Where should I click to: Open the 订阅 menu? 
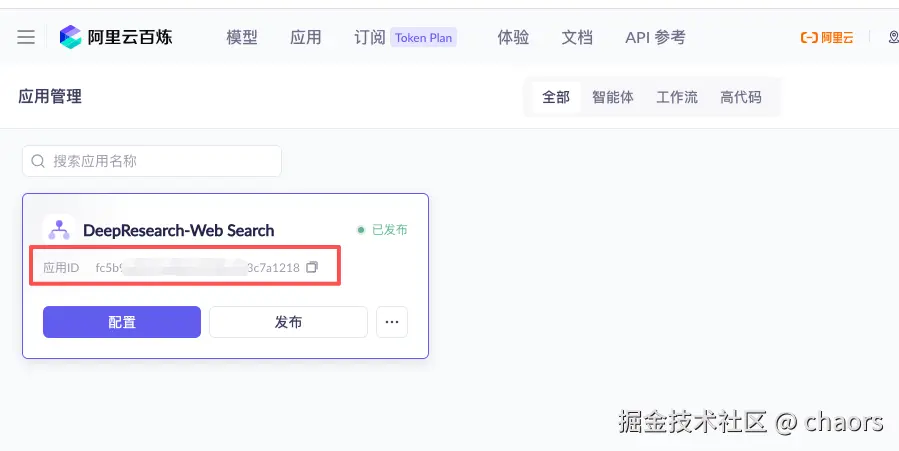370,38
